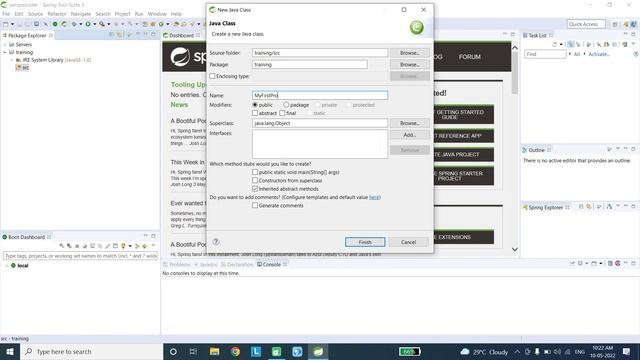Click Finish in New Java Class dialog
Image resolution: width=640 pixels, height=360 pixels.
tap(365, 242)
